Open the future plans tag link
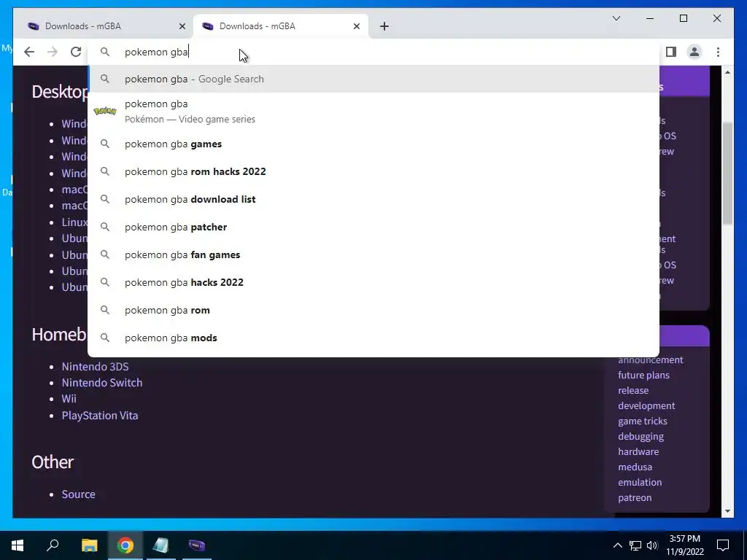Screen dimensions: 747x560 (x=643, y=375)
